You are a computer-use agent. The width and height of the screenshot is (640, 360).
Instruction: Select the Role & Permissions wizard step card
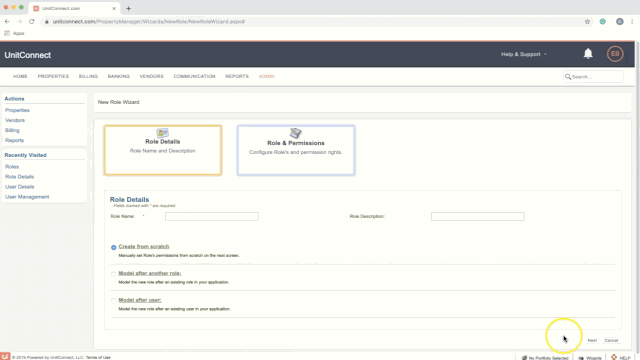tap(296, 150)
